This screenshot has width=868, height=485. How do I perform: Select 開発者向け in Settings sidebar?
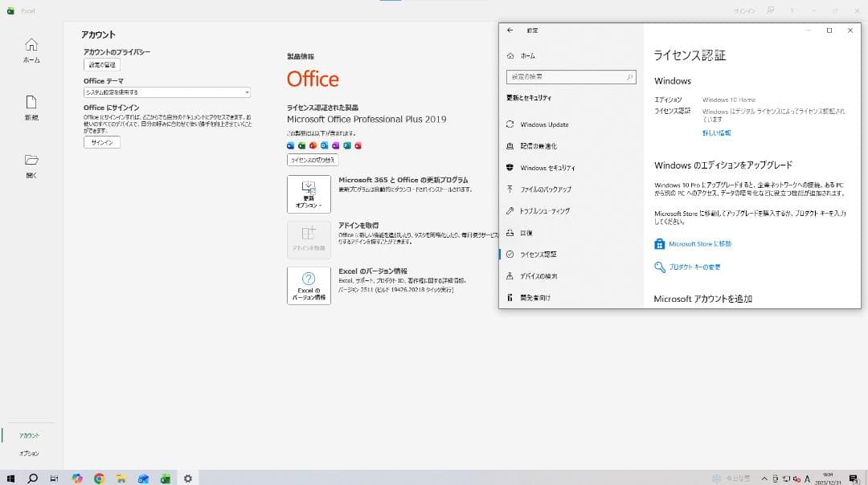coord(535,298)
